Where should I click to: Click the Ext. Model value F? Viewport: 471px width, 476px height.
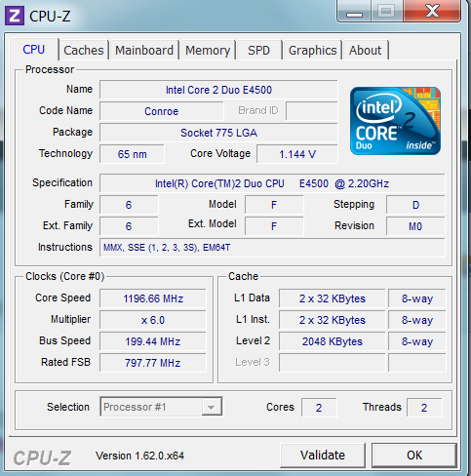click(274, 226)
